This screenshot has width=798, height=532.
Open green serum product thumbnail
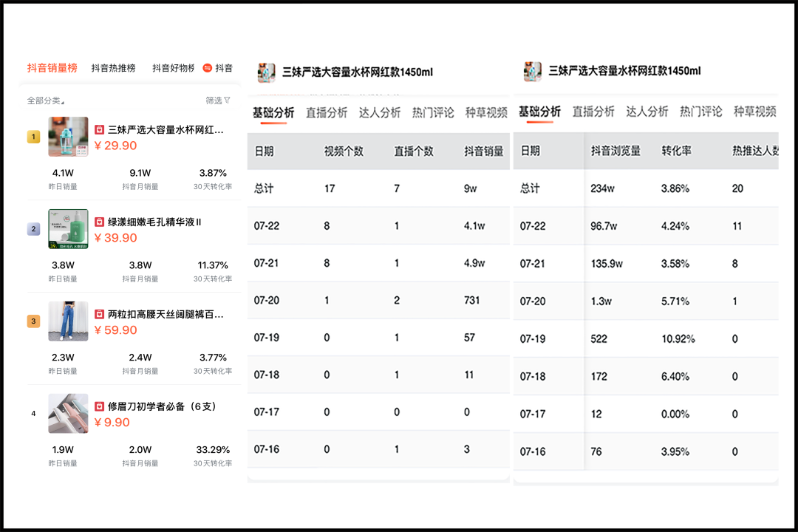point(68,228)
